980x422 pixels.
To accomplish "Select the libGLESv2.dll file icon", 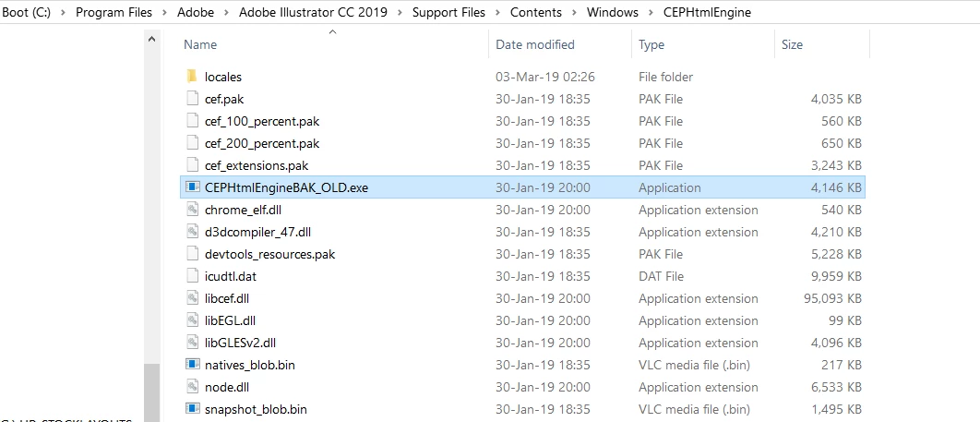I will pos(193,343).
